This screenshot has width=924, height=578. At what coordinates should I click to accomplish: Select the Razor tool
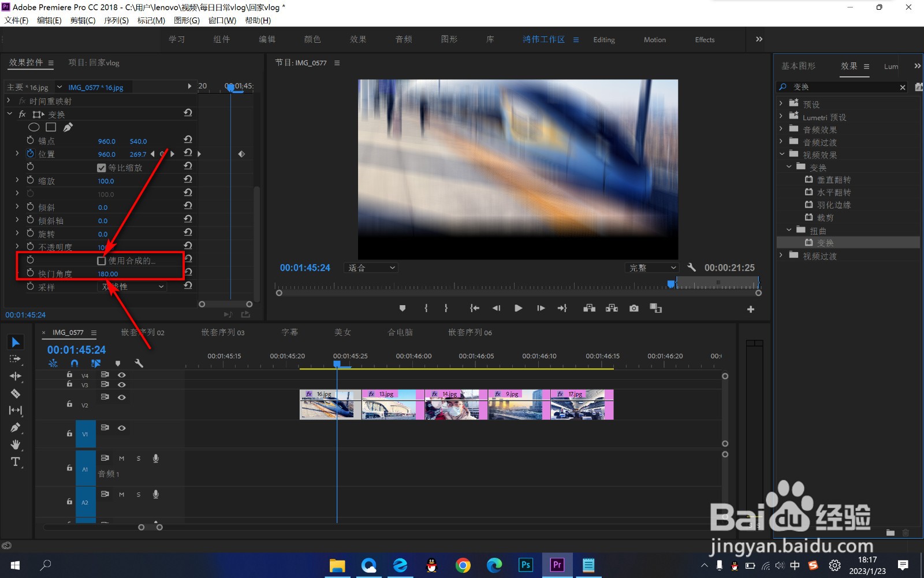pos(16,394)
